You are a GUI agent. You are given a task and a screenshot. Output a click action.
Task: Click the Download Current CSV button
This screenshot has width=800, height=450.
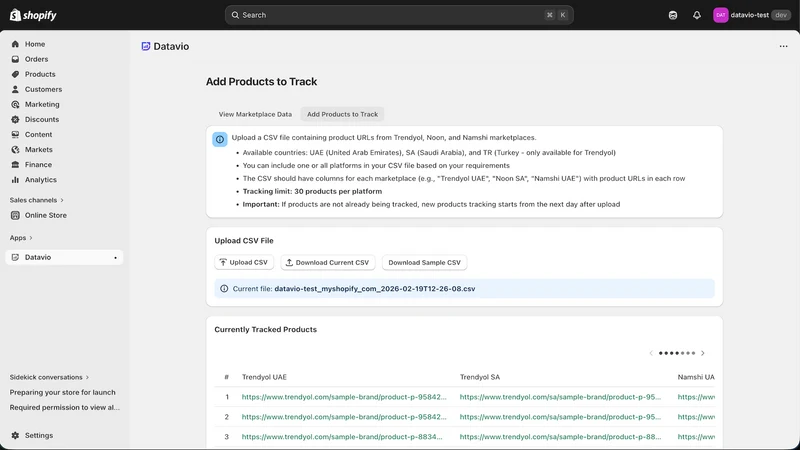point(328,262)
